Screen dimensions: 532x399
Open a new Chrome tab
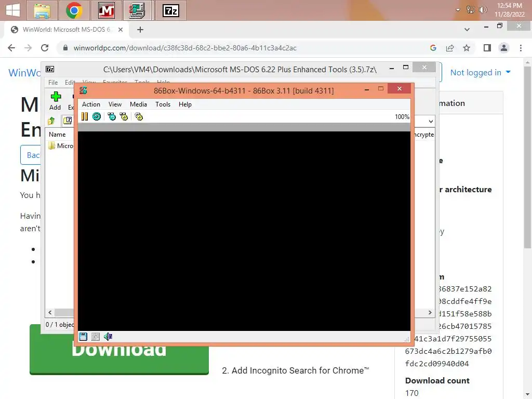140,30
